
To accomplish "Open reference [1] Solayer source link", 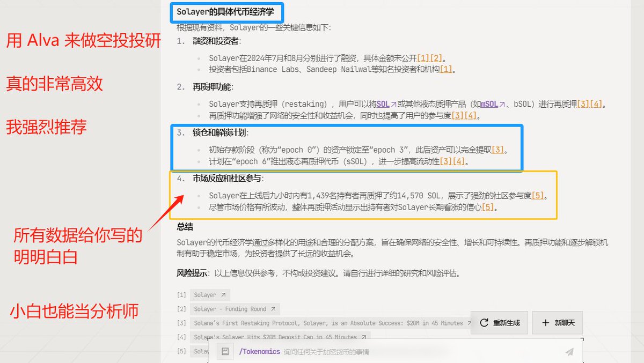I will point(210,295).
